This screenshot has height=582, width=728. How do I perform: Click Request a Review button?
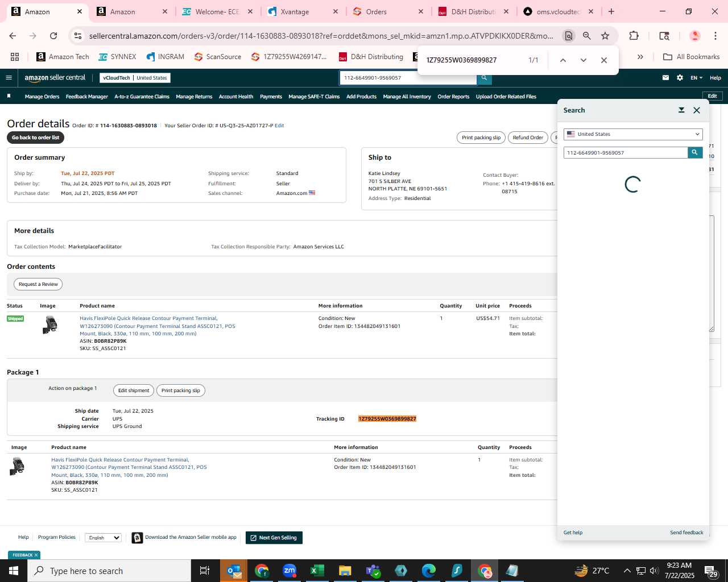click(x=38, y=284)
